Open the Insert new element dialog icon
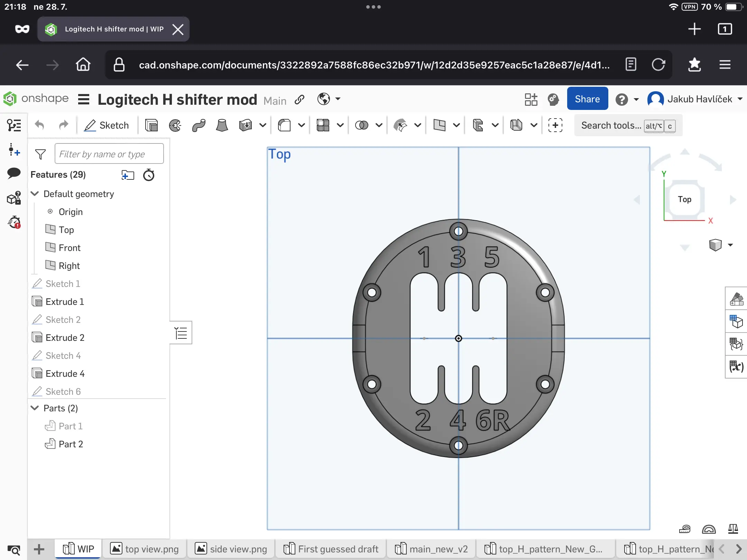The width and height of the screenshot is (747, 560). (555, 125)
